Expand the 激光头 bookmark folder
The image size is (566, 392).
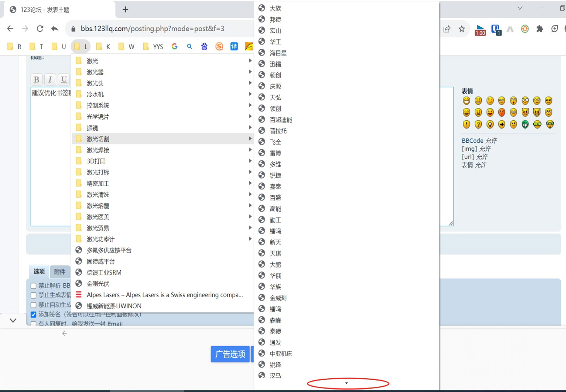pyautogui.click(x=163, y=83)
